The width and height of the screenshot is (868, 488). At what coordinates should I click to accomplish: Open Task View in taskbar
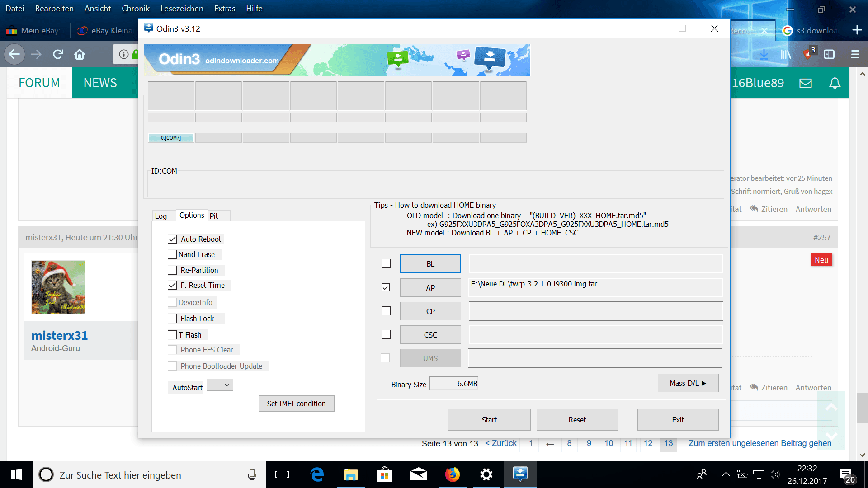(x=282, y=474)
